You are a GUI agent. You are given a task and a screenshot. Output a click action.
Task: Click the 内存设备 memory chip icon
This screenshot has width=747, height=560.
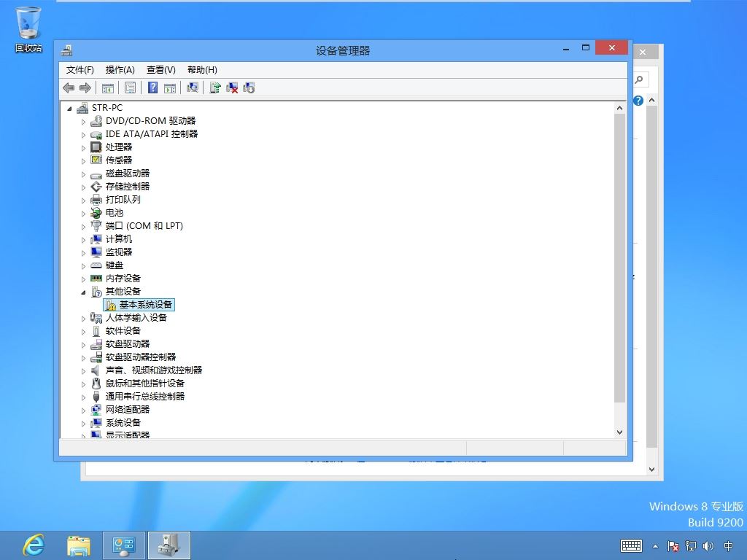[x=96, y=278]
